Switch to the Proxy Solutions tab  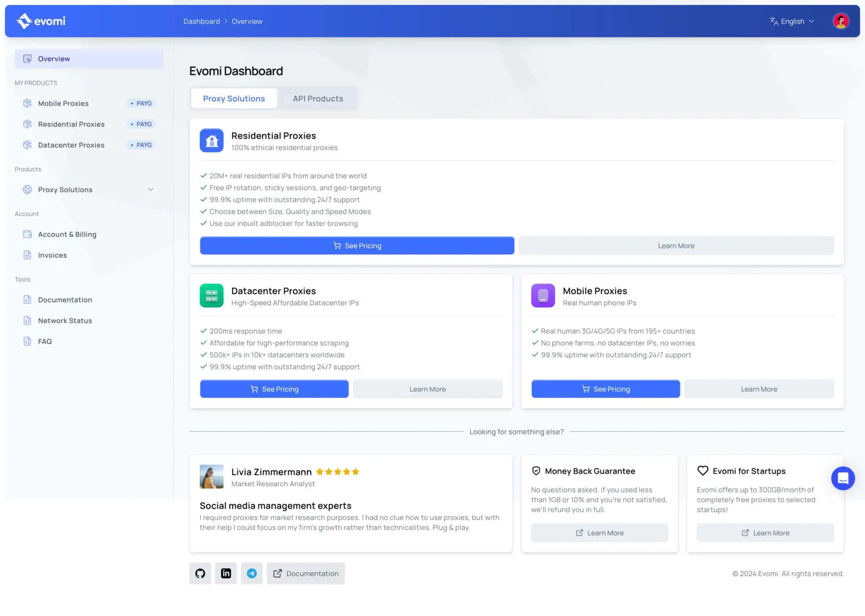234,98
